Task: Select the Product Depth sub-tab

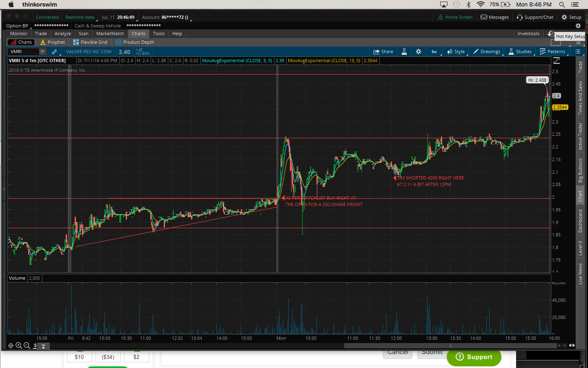Action: (135, 42)
